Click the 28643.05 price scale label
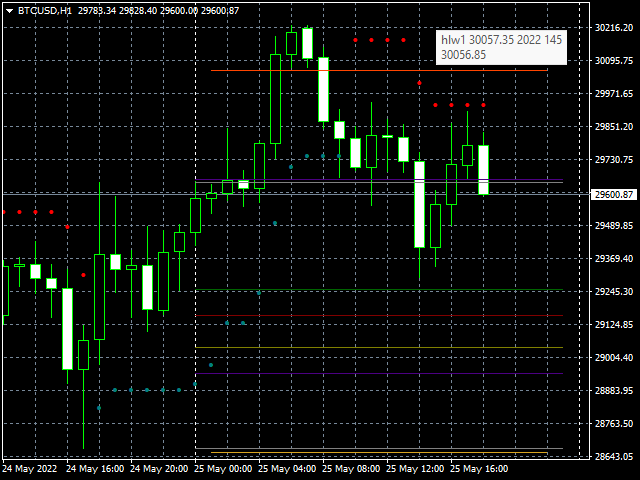 (614, 456)
